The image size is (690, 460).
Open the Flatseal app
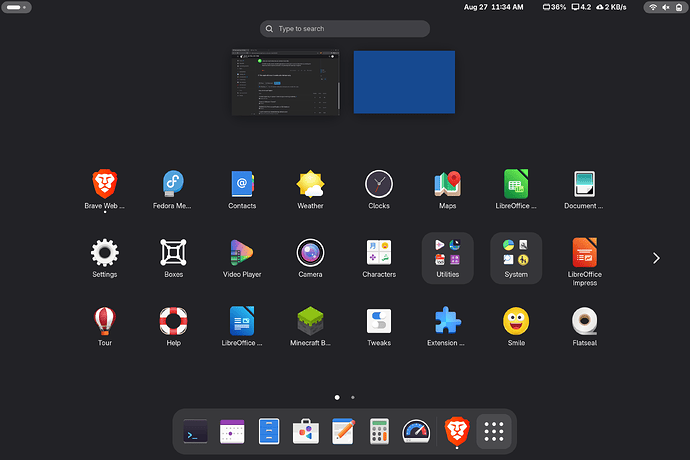[584, 327]
